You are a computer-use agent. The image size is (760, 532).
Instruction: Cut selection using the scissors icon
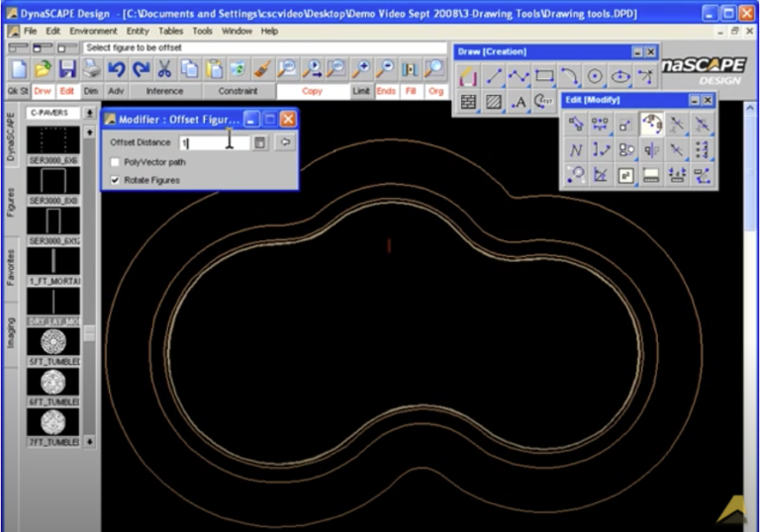(x=165, y=69)
